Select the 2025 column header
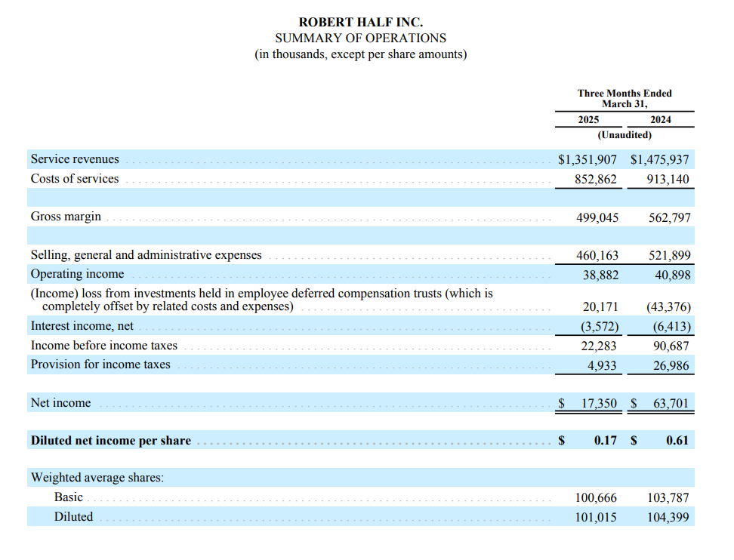This screenshot has height=560, width=734. 588,120
